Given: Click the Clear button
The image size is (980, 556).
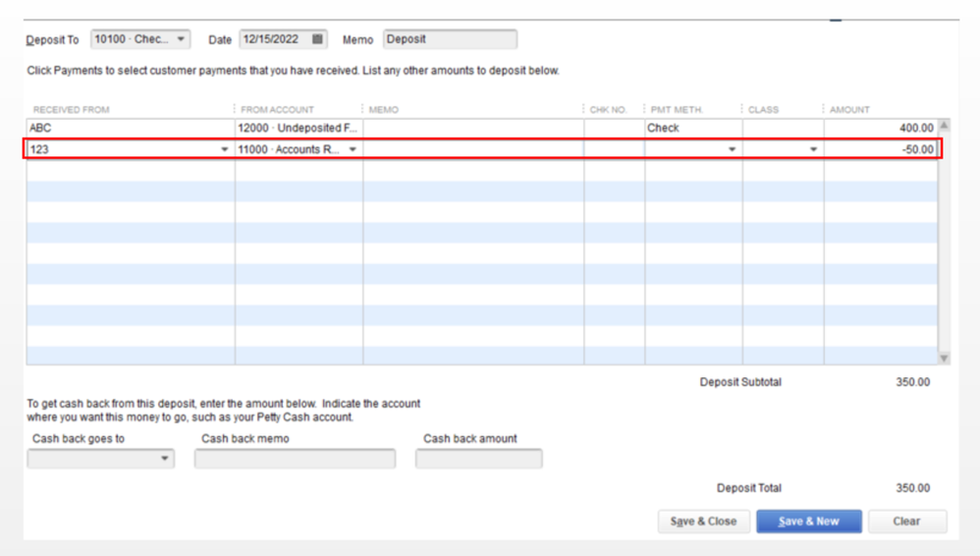Looking at the screenshot, I should point(907,521).
